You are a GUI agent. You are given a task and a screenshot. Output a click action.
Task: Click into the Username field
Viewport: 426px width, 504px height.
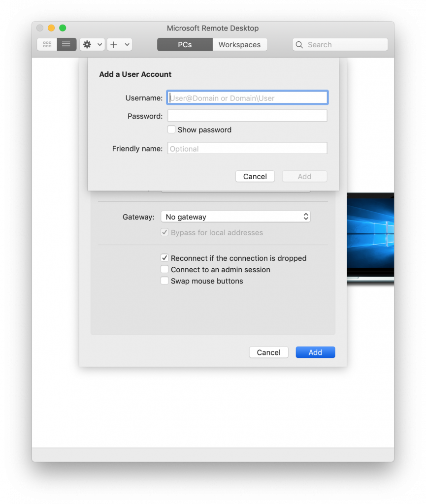[247, 98]
